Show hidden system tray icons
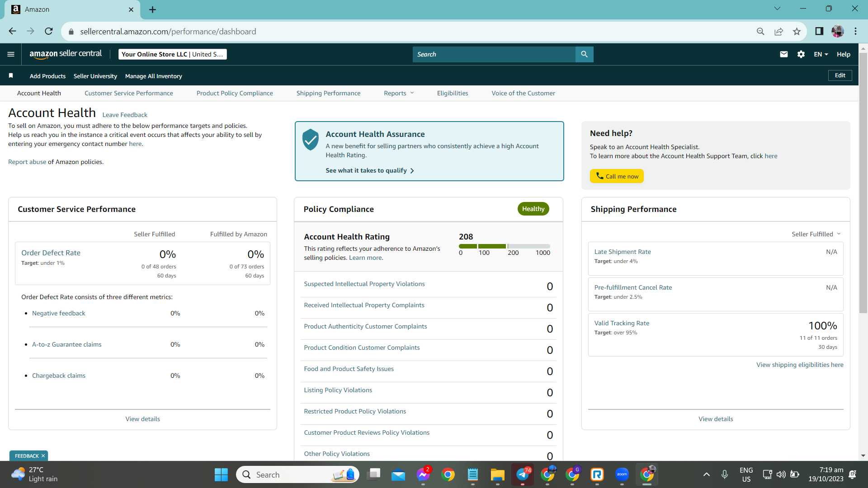This screenshot has width=868, height=488. click(x=707, y=474)
